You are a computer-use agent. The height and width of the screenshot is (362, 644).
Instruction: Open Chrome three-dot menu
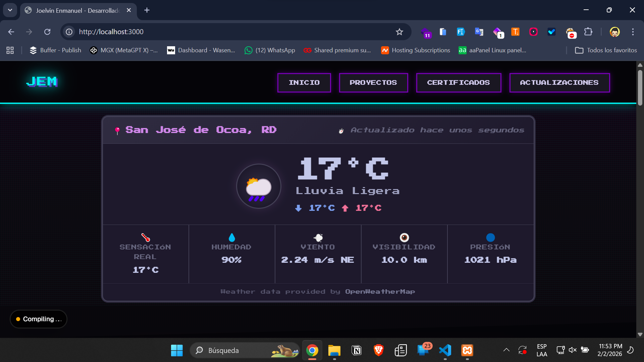tap(633, 32)
